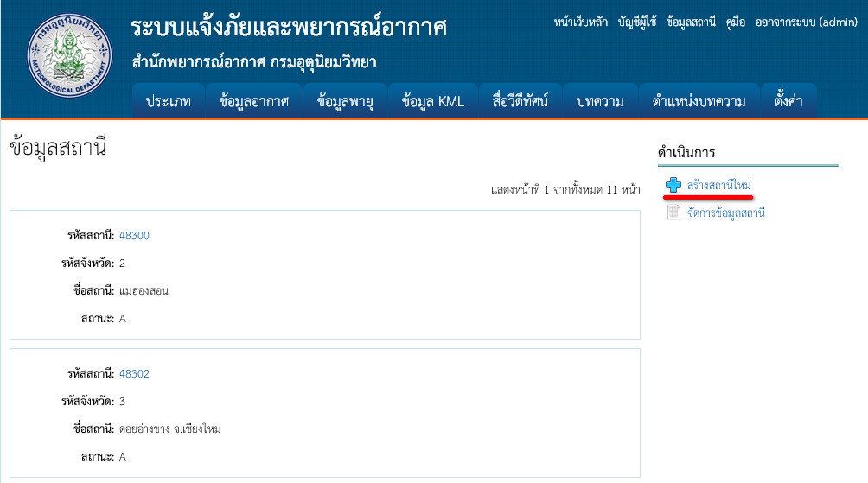Open บัญชีผู้ใช้ user accounts link
Screen dimensions: 868x483
[637, 22]
